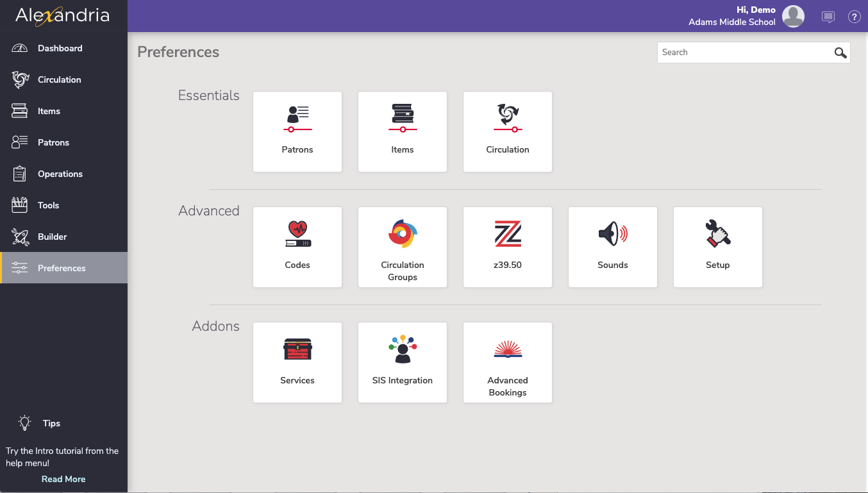
Task: Open the messages icon in the header
Action: (x=828, y=17)
